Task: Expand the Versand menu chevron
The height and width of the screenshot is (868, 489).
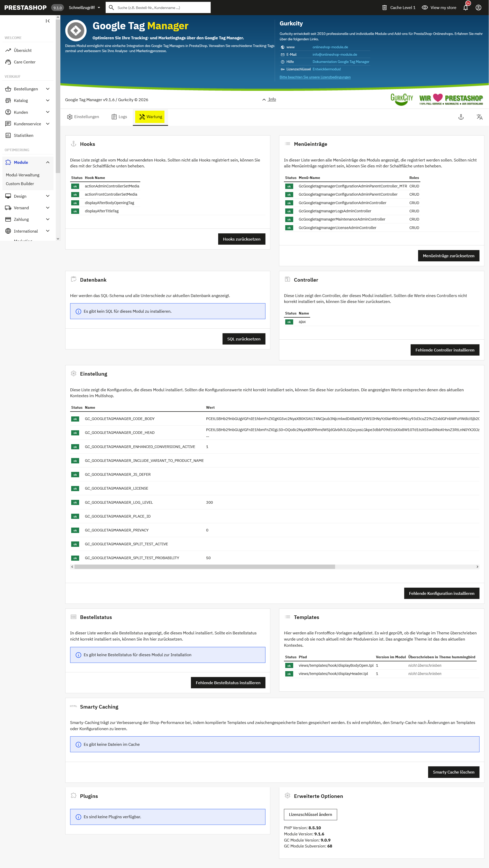Action: pos(48,208)
